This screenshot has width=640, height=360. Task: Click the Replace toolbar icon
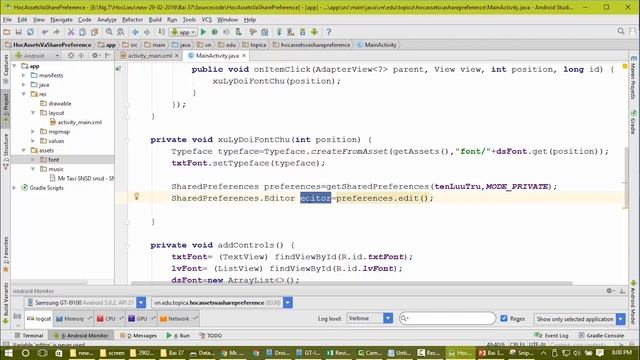pyautogui.click(x=121, y=32)
